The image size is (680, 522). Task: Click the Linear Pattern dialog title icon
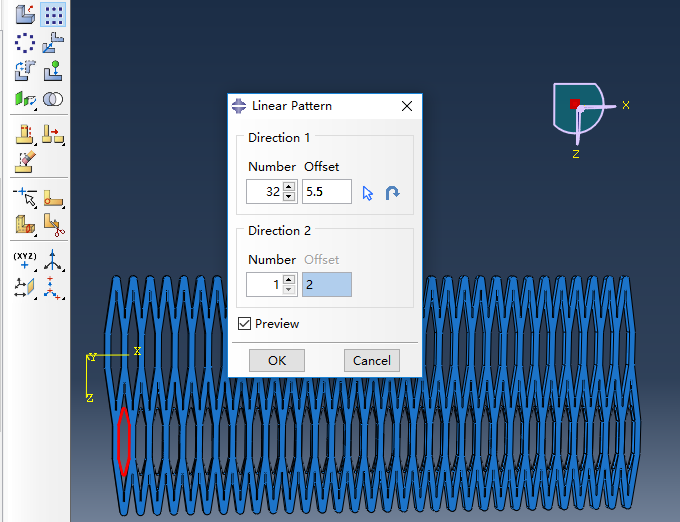pyautogui.click(x=239, y=106)
